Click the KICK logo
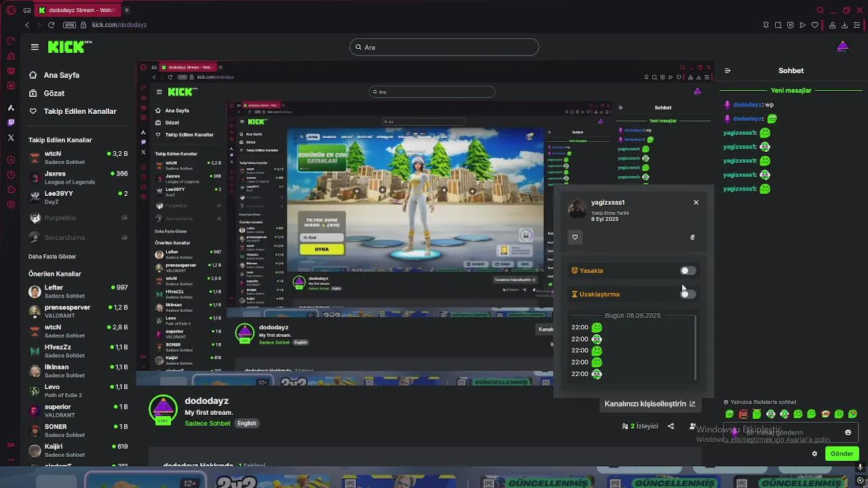 [70, 47]
